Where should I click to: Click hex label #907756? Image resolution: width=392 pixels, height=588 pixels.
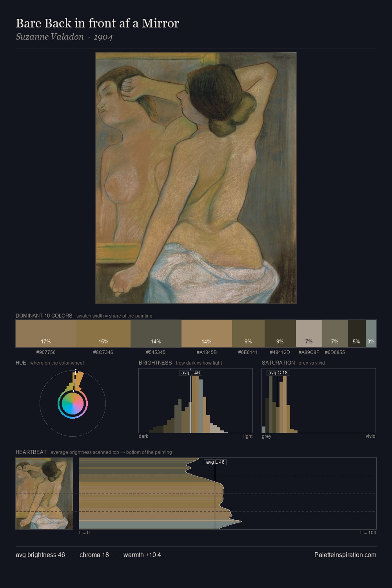click(x=46, y=352)
